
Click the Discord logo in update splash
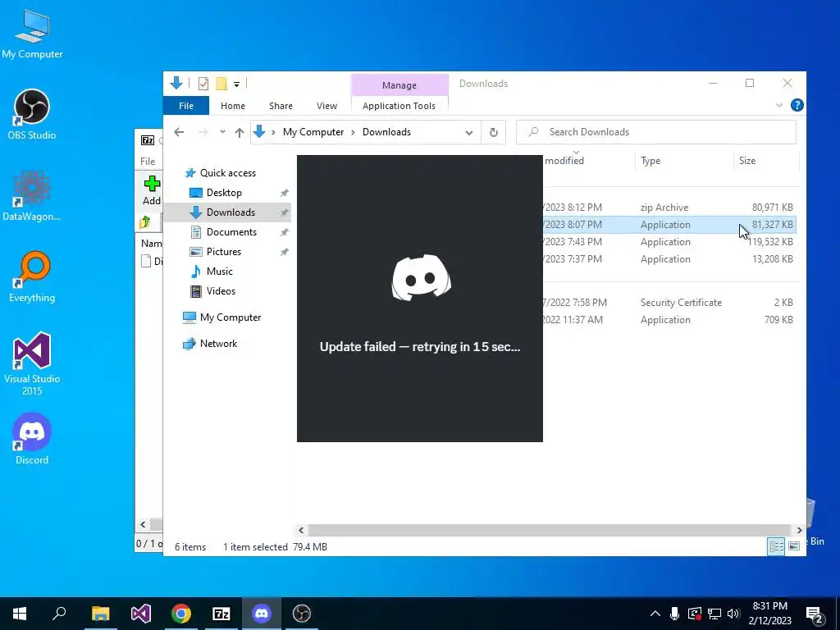[421, 277]
